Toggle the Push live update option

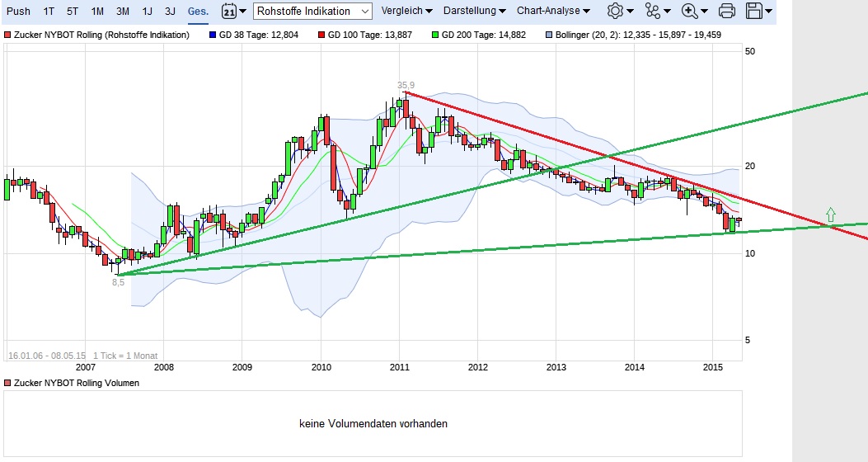pyautogui.click(x=18, y=11)
